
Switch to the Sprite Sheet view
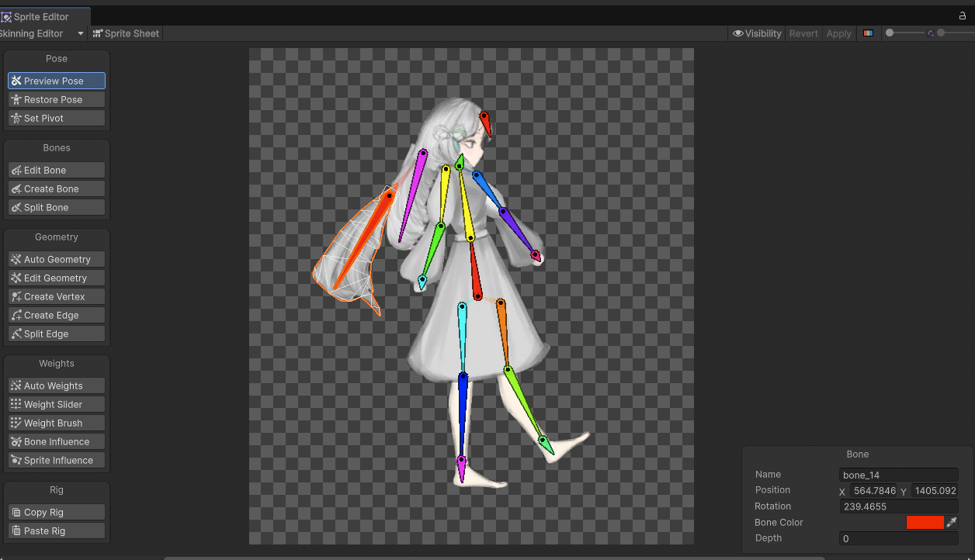(126, 33)
